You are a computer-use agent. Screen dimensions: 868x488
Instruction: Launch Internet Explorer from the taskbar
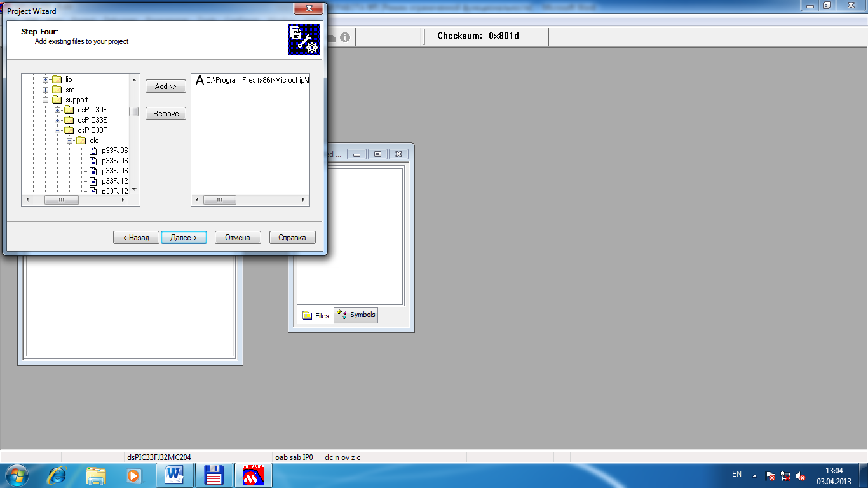[57, 475]
